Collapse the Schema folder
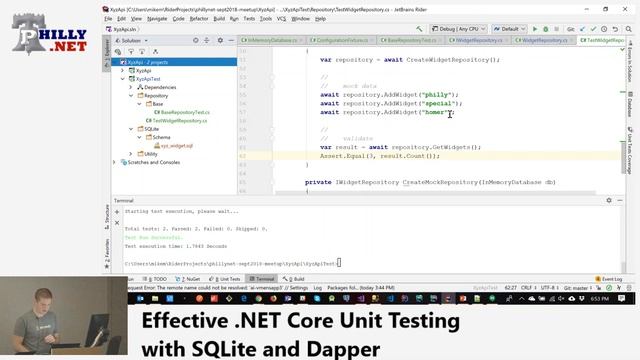640x360 pixels. click(139, 137)
